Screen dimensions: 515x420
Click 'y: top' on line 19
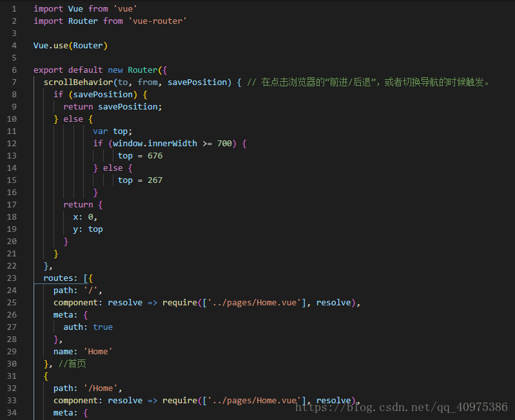coord(88,229)
